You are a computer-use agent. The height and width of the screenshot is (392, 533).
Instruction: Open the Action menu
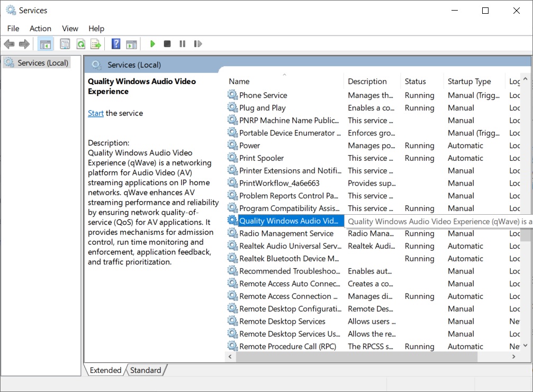click(x=40, y=29)
